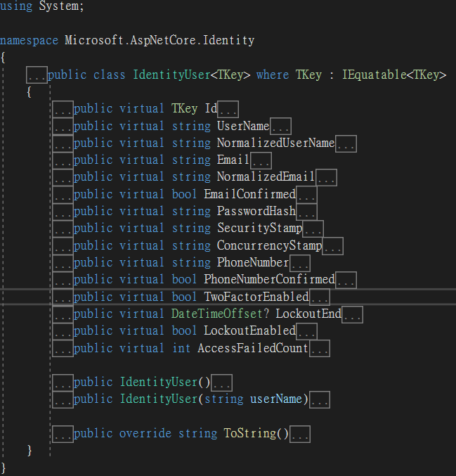The width and height of the screenshot is (456, 476).
Task: Click 'IdentityUser' in the class declaration
Action: tap(171, 75)
